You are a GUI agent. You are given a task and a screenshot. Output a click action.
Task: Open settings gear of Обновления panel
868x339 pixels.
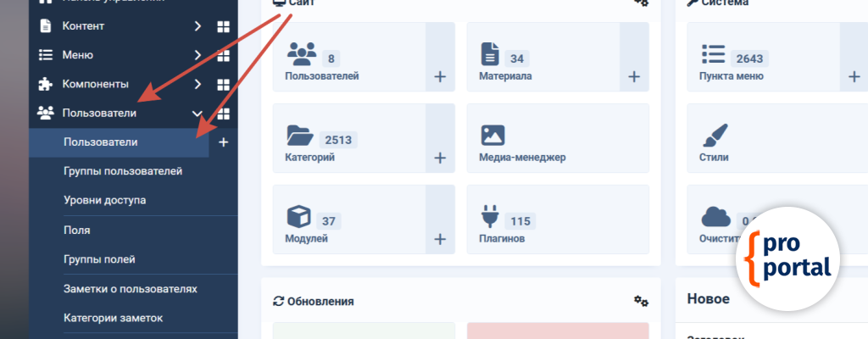point(642,301)
